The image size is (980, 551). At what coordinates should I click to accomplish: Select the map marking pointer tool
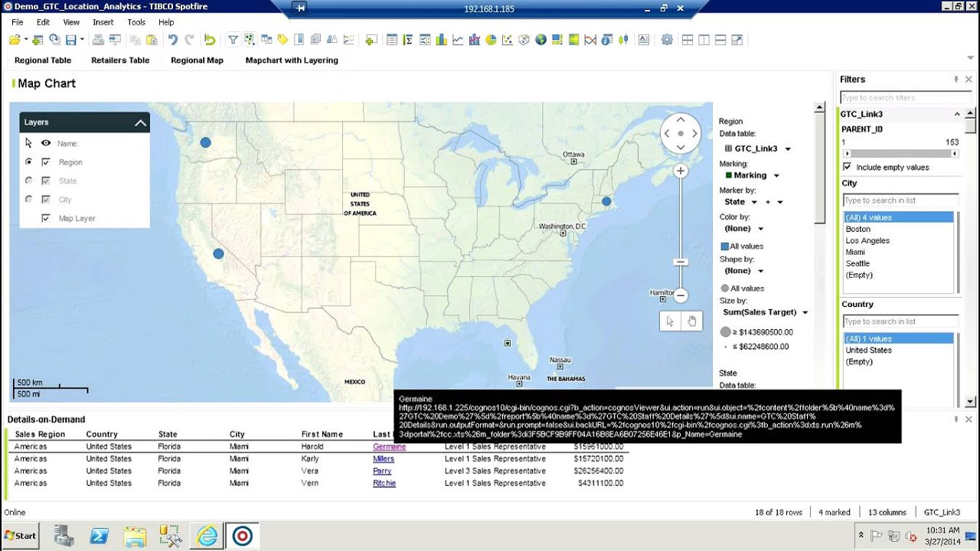point(671,321)
